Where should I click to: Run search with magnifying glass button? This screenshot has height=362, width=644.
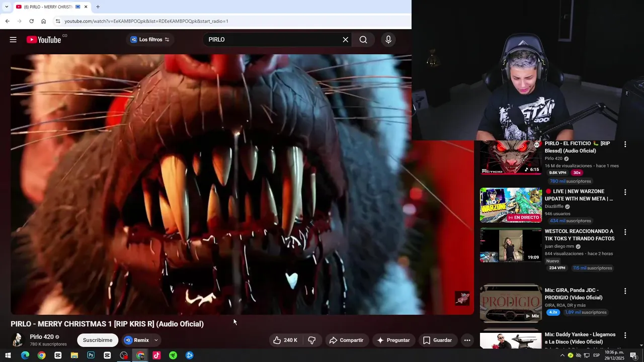pos(363,40)
